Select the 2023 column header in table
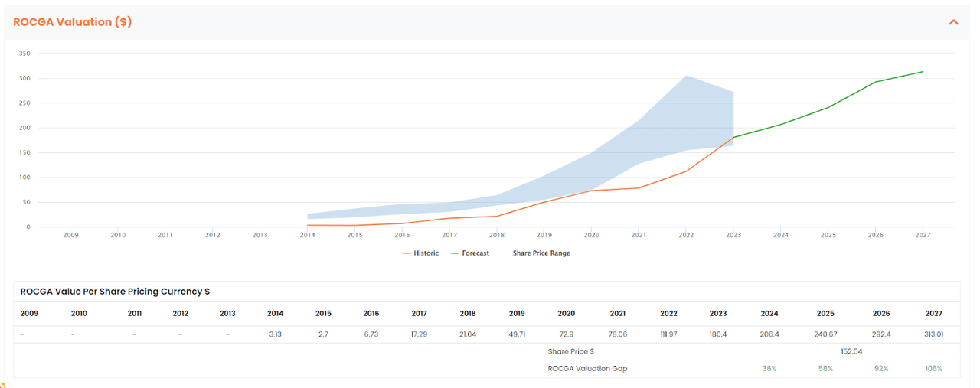Screen dimensions: 980x388 (x=718, y=314)
